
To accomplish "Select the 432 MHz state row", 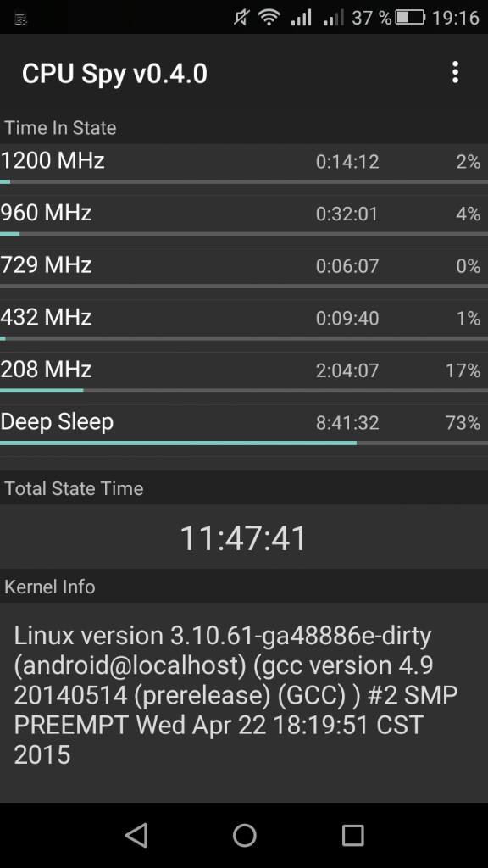I will tap(244, 320).
